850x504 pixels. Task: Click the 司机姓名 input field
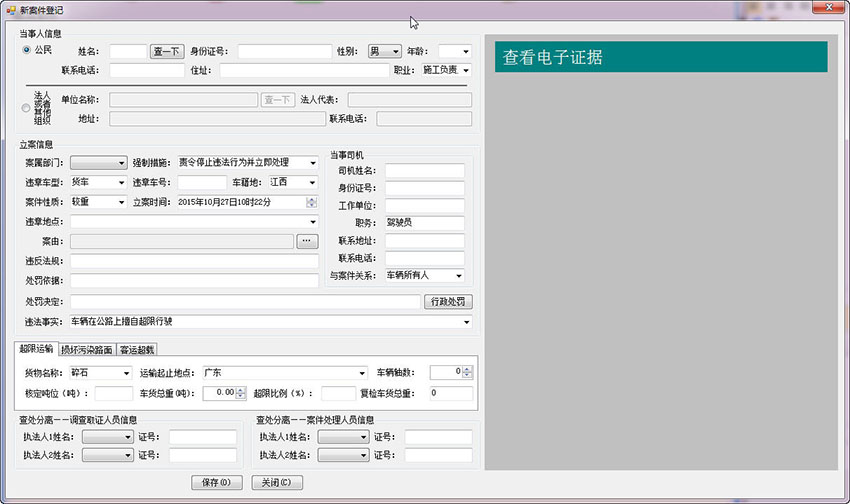(424, 171)
